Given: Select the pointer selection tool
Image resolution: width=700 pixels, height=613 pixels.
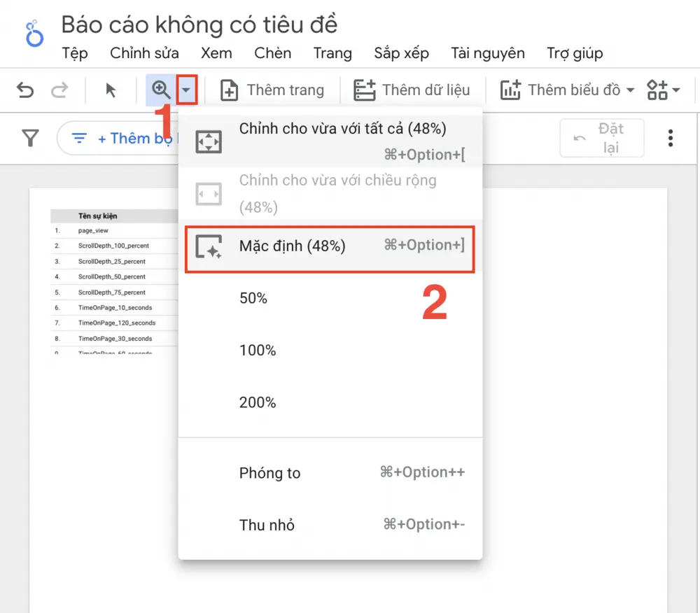Looking at the screenshot, I should (111, 90).
